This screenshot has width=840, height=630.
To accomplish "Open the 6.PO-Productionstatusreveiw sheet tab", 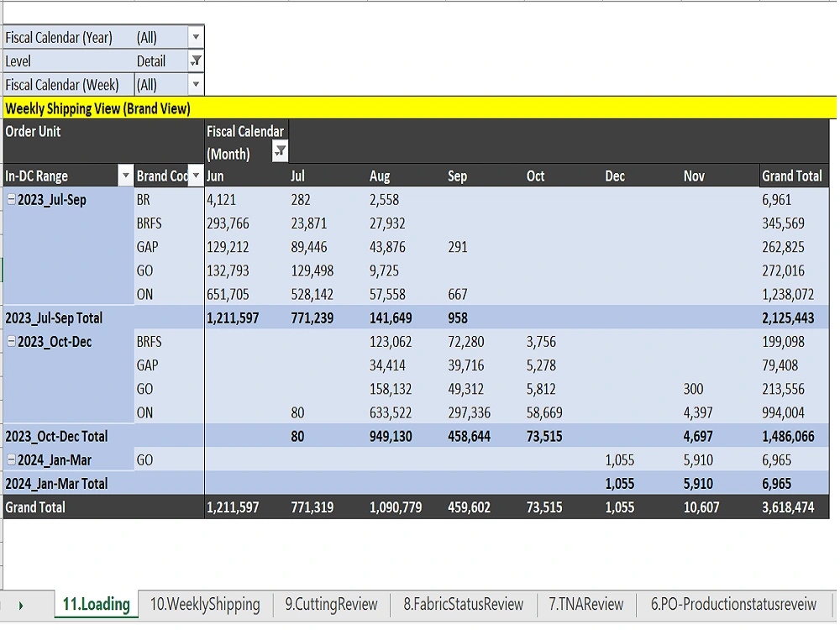I will 733,604.
